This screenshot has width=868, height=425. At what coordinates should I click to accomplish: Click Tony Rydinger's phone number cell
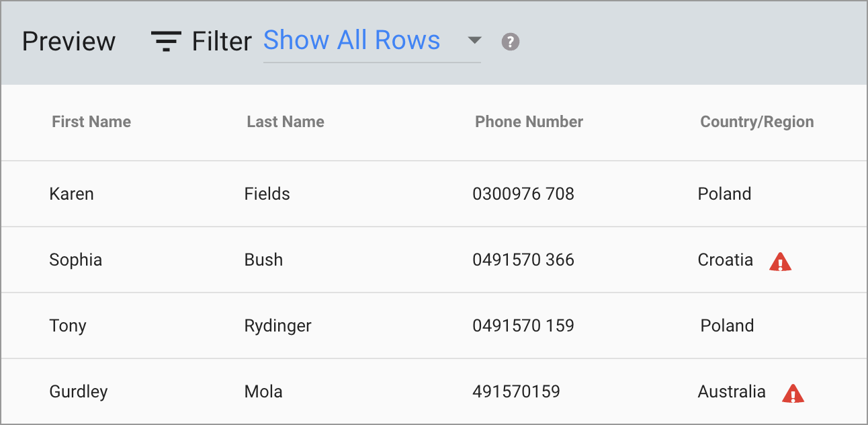pyautogui.click(x=524, y=325)
